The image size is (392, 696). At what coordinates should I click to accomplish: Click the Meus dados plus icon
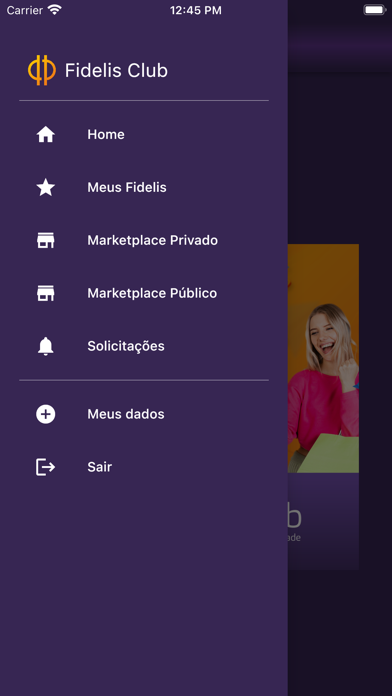(45, 414)
